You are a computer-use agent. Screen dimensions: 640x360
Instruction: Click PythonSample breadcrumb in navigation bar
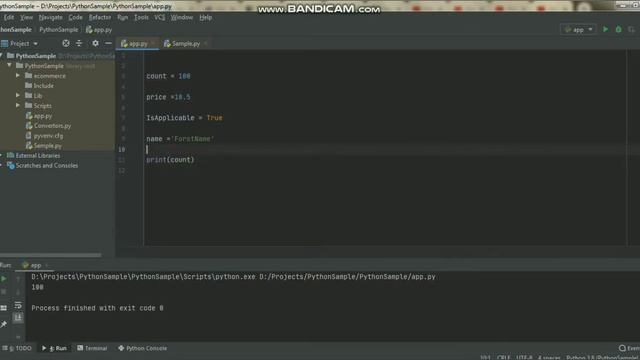pyautogui.click(x=59, y=29)
